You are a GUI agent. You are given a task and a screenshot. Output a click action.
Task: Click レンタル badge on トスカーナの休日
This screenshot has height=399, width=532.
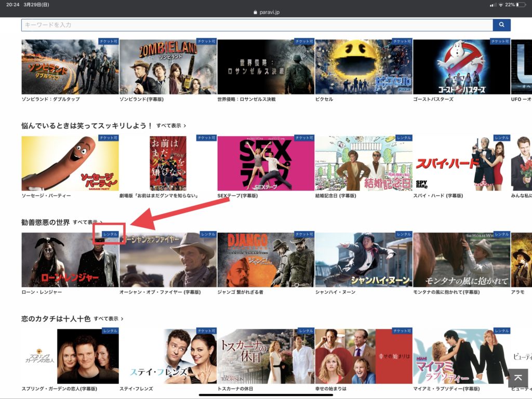click(x=306, y=331)
